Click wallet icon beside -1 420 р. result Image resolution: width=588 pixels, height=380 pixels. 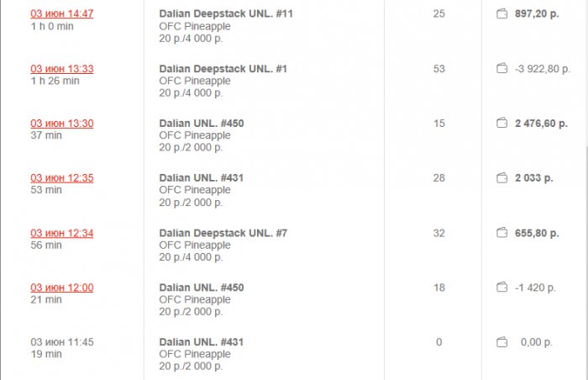pyautogui.click(x=502, y=288)
